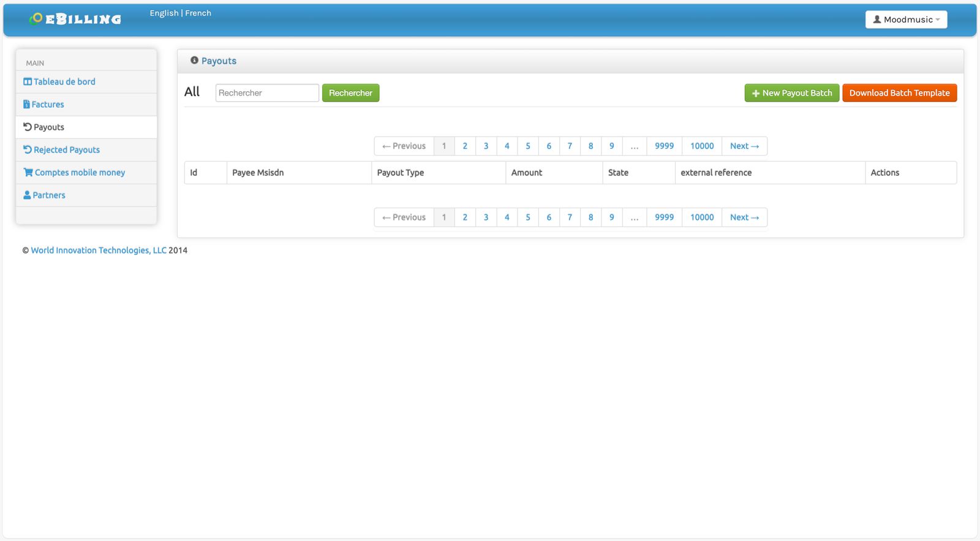Click the plus icon on New Payout Batch
Viewport: 980px width, 541px height.
756,93
